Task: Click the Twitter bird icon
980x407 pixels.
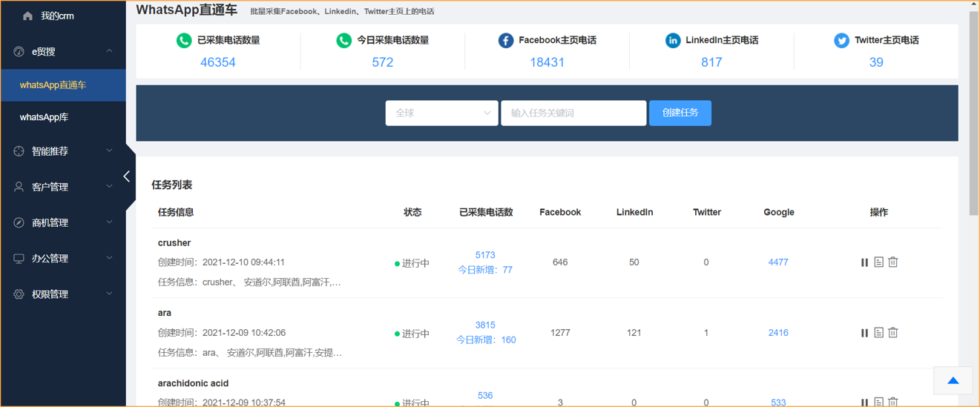Action: (x=841, y=41)
